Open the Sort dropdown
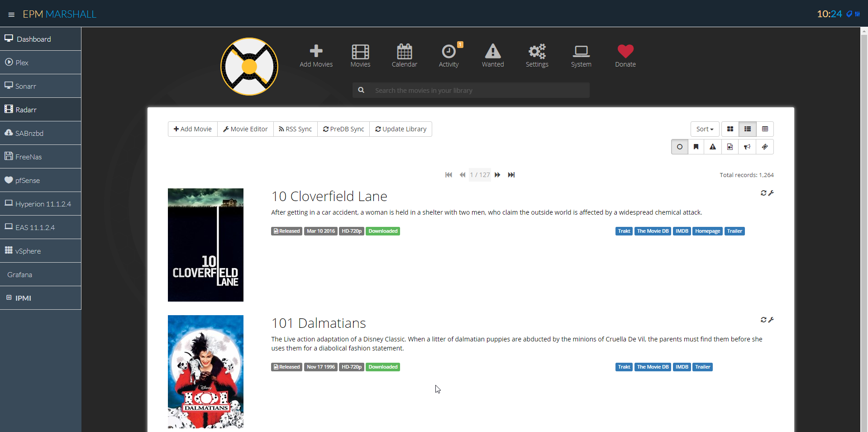The image size is (868, 432). point(705,129)
